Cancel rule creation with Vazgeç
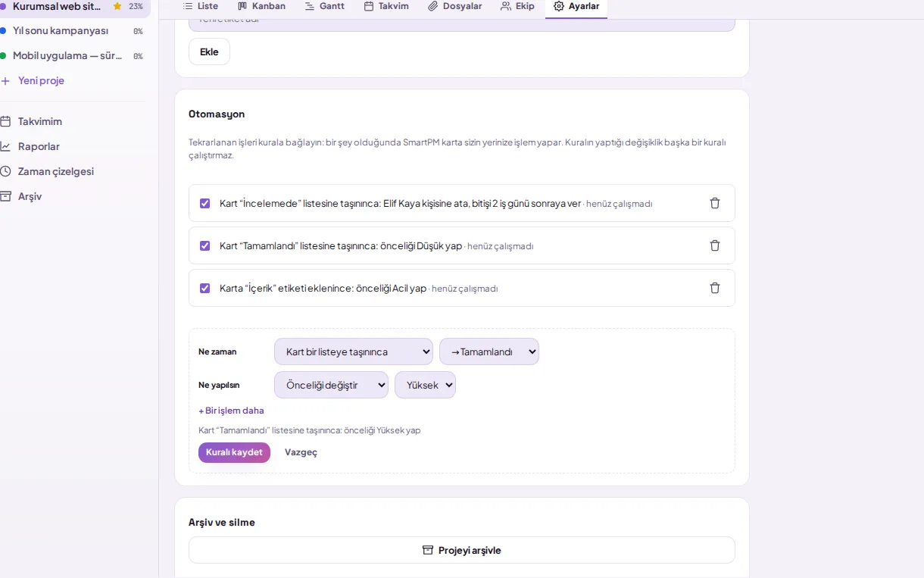This screenshot has height=578, width=924. (301, 452)
